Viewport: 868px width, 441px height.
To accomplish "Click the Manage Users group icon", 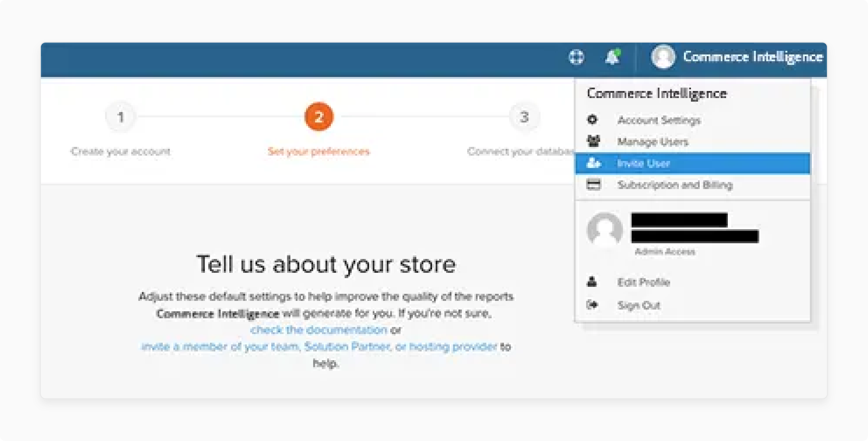I will click(593, 141).
